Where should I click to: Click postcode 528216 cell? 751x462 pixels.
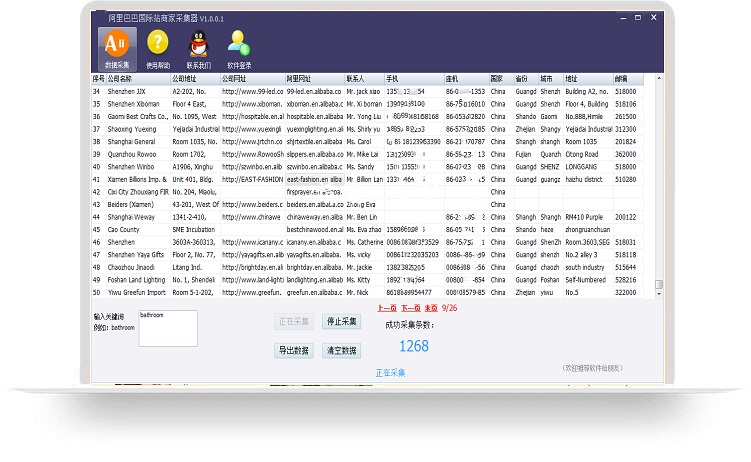(x=626, y=280)
